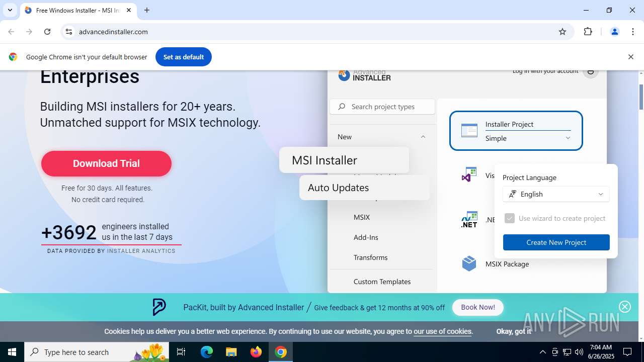Select the MSIX Package box icon
Image resolution: width=644 pixels, height=362 pixels.
pos(469,263)
